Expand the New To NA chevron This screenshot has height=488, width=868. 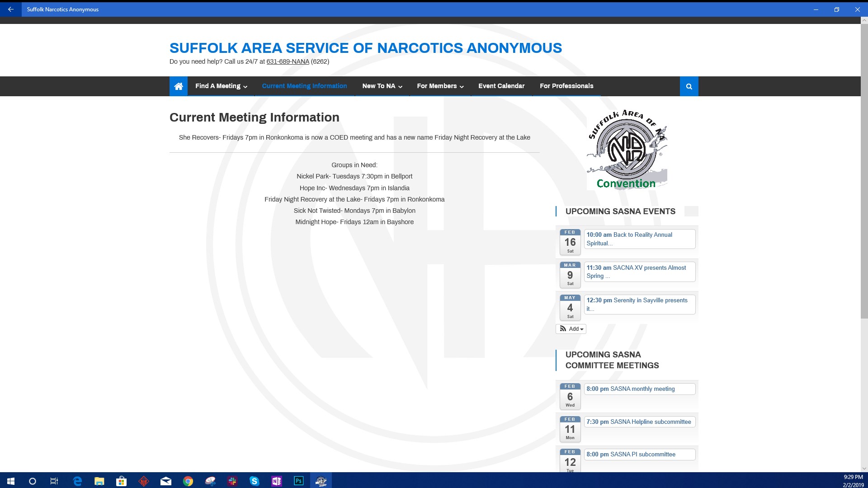click(x=400, y=87)
